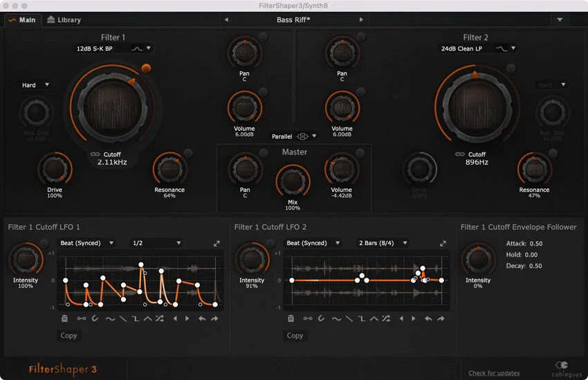Toggle the Master Volume modulation dot
Screen dimensions: 588x380
pyautogui.click(x=360, y=153)
